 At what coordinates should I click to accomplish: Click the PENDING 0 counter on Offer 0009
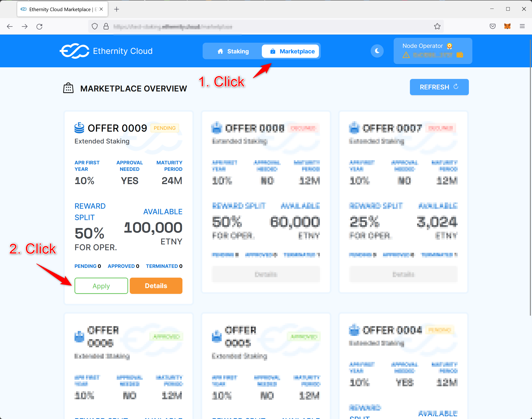[88, 266]
